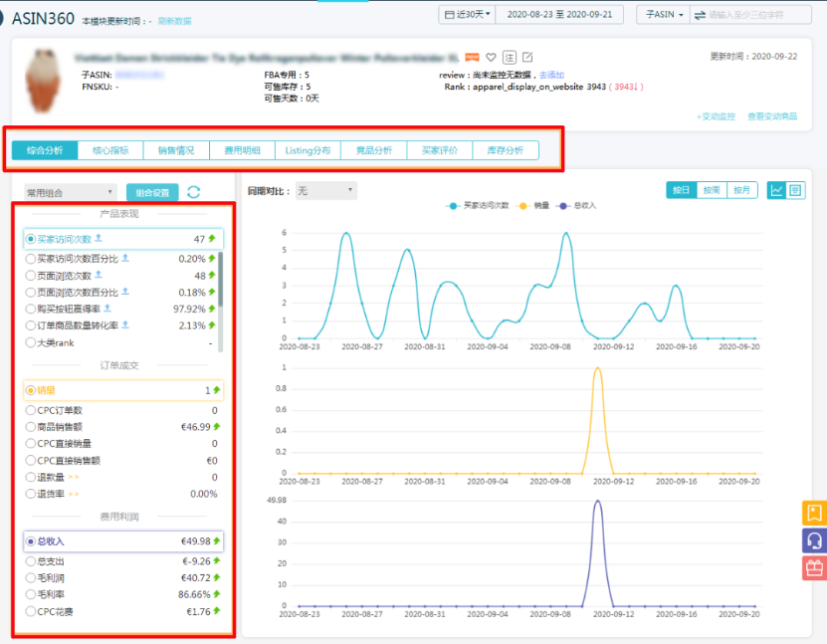Click the 组合设置 button

pyautogui.click(x=152, y=192)
